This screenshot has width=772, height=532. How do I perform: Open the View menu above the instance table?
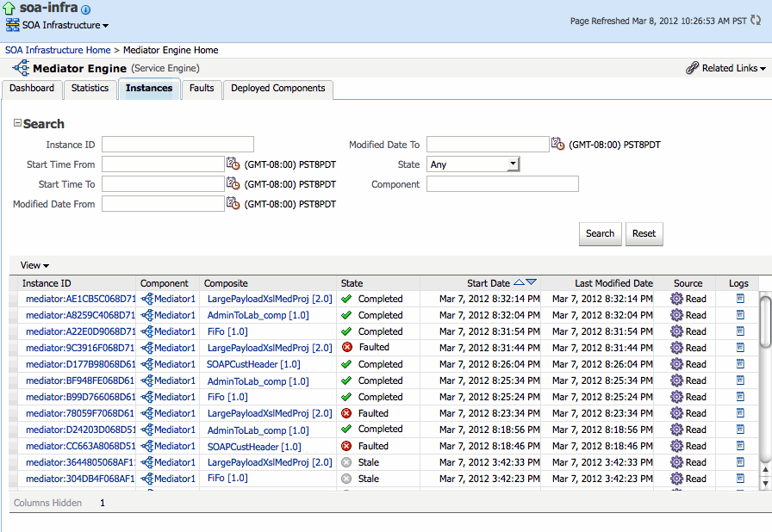[x=34, y=265]
